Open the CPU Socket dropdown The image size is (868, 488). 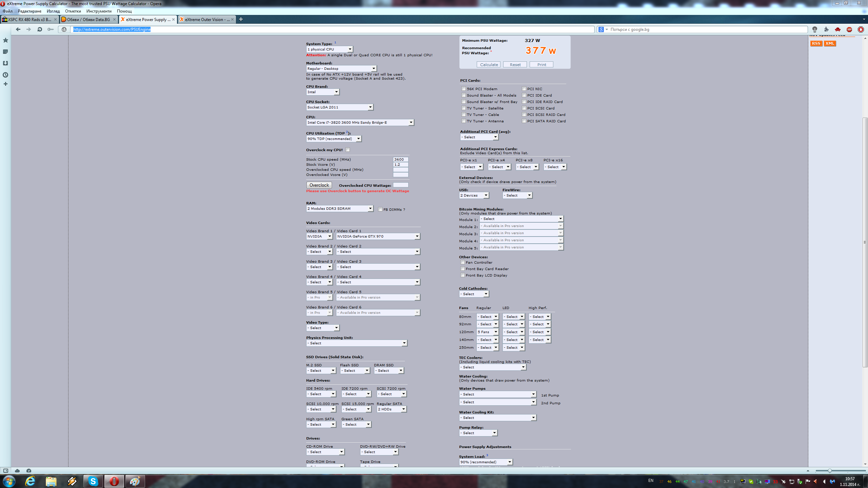tap(339, 107)
